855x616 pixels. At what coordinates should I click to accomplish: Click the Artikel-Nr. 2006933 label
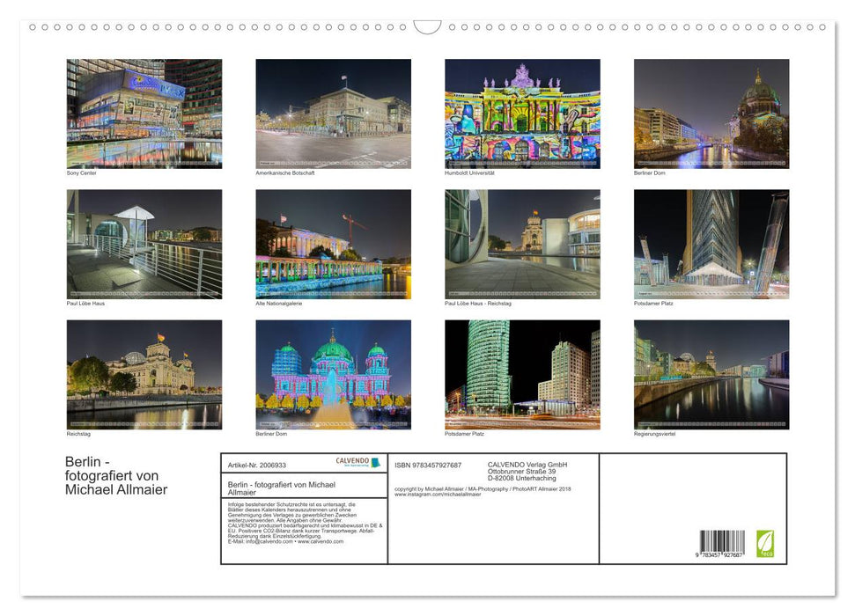[x=256, y=465]
